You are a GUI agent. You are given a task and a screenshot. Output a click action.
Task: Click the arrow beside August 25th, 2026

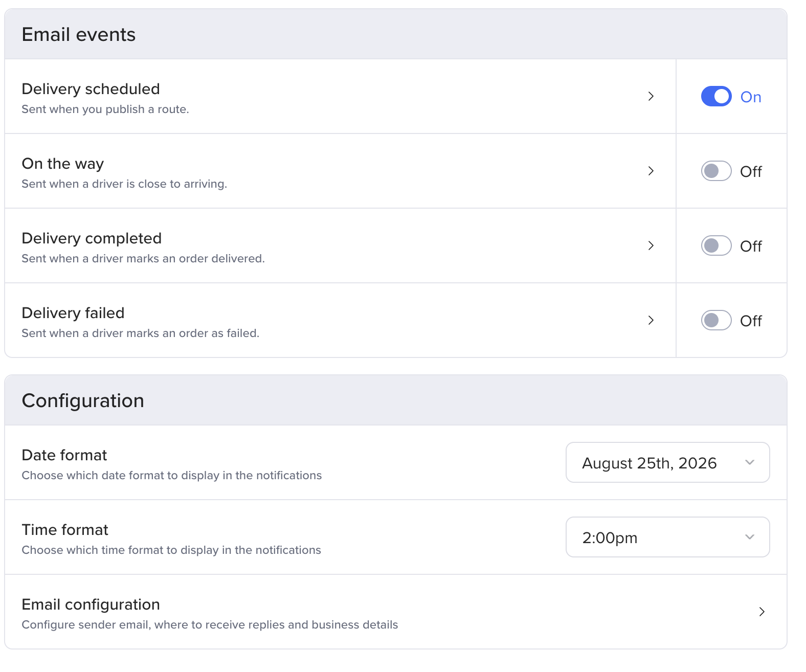tap(750, 462)
